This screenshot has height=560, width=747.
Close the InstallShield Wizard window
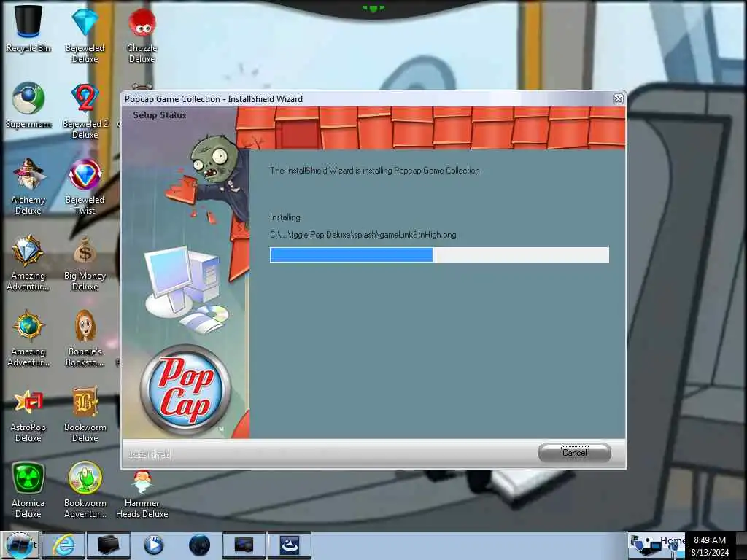point(618,98)
